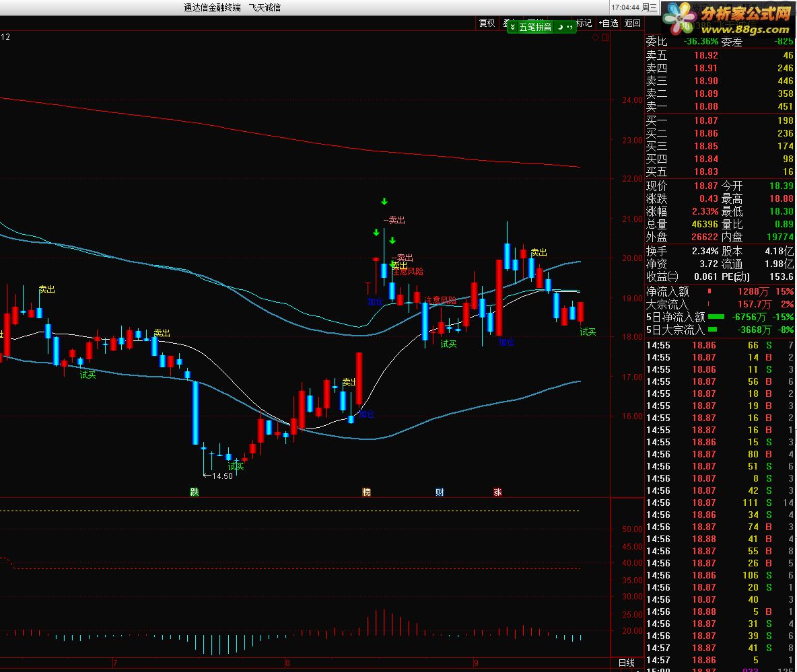This screenshot has width=797, height=672.
Task: Click the 买四 price 18.84
Action: [706, 159]
